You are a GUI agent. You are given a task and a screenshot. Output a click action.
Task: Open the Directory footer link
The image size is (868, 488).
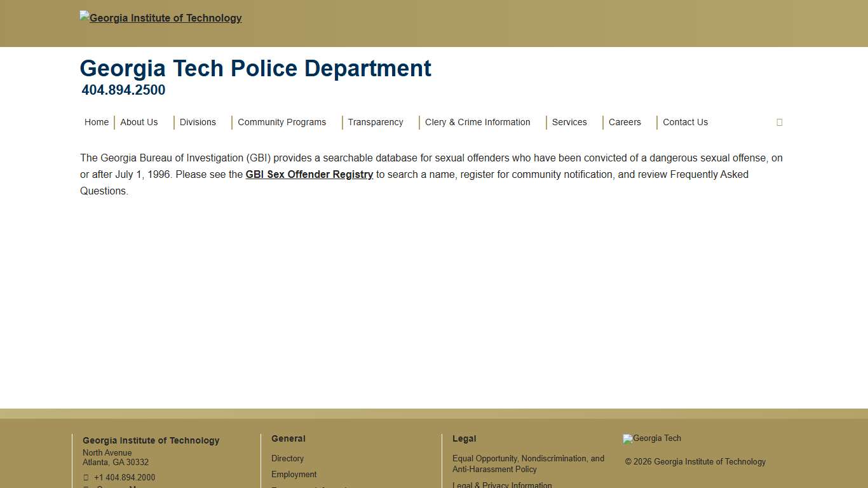tap(287, 458)
